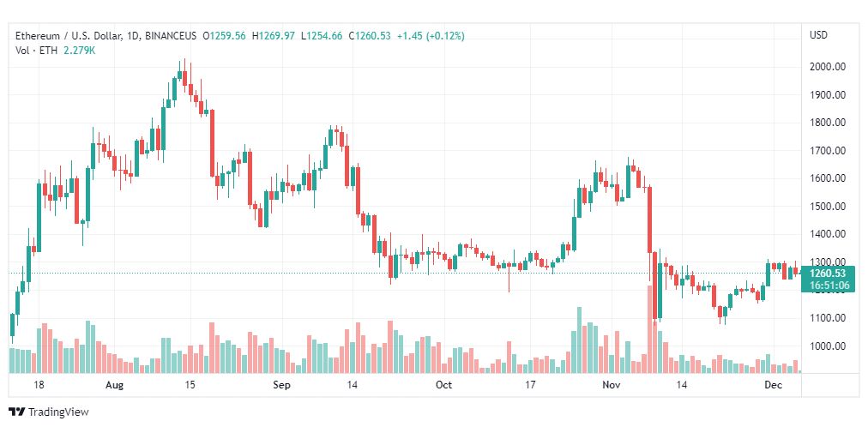Click the 1D interval label
Image resolution: width=868 pixels, height=427 pixels.
(x=134, y=35)
